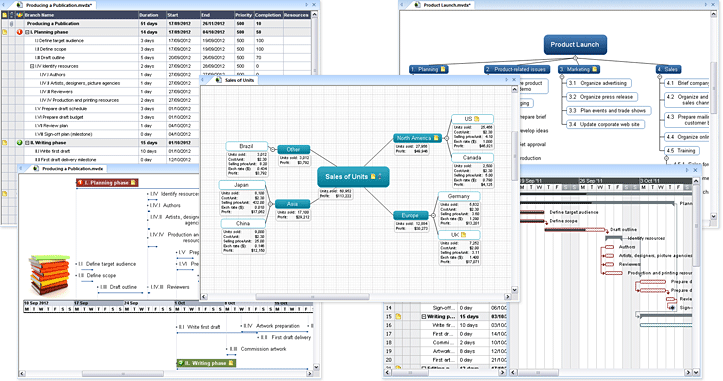723x381 pixels.
Task: Click 'I.III Draft outline' outline row
Action: tap(156, 58)
